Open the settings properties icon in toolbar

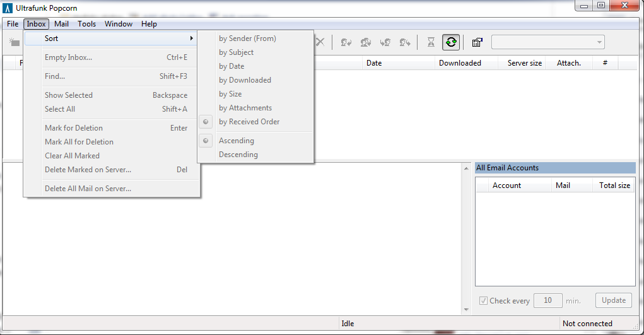point(477,42)
